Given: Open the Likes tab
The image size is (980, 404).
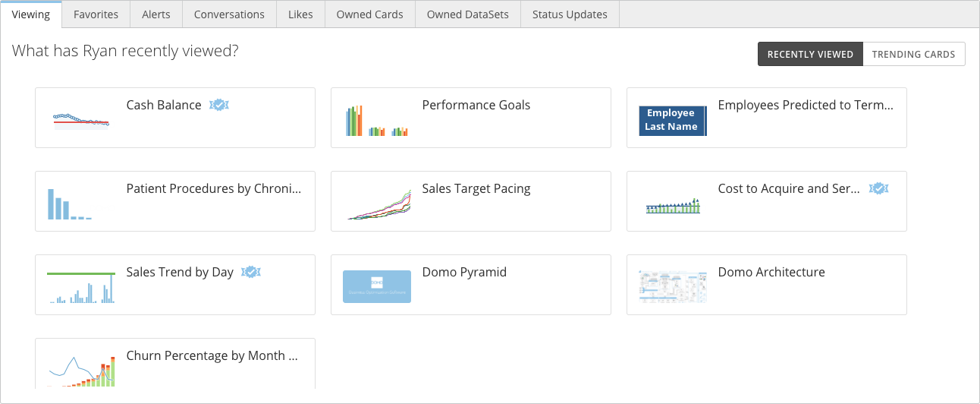Looking at the screenshot, I should 300,14.
